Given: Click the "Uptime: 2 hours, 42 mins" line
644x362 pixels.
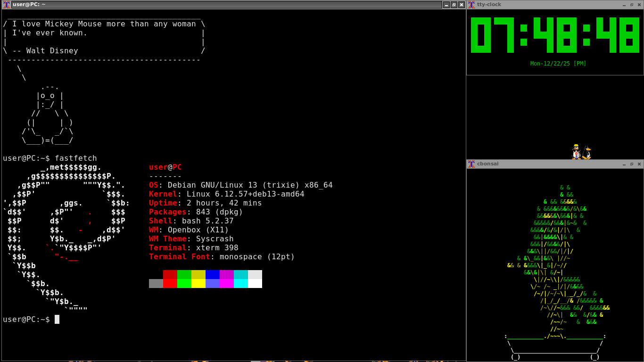Looking at the screenshot, I should pyautogui.click(x=206, y=203).
